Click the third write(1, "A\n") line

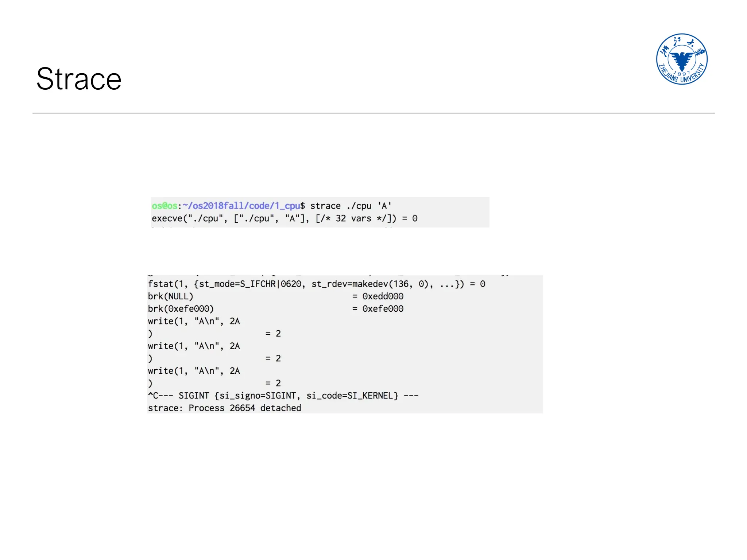[x=194, y=371]
